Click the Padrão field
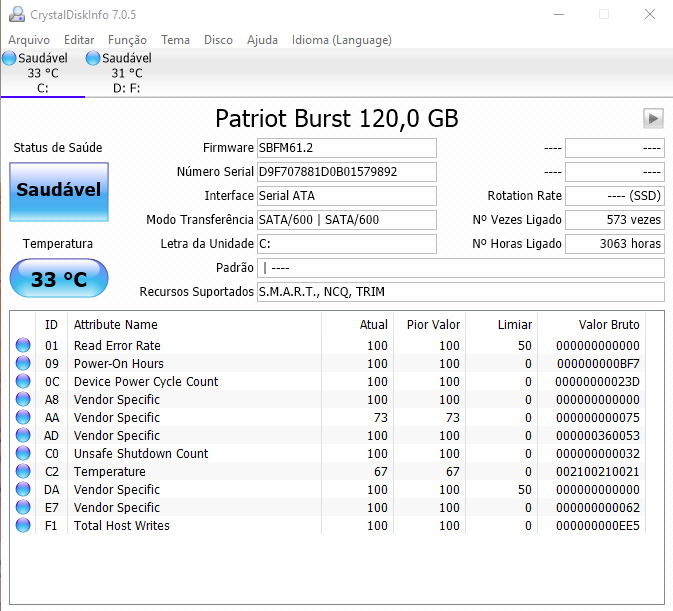Viewport: 673px width, 611px height. click(461, 268)
